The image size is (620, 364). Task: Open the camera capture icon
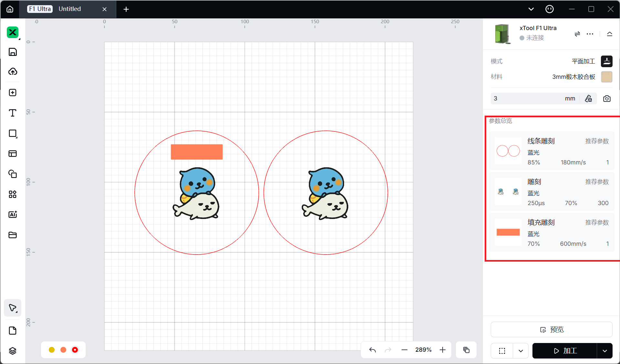[x=607, y=99]
